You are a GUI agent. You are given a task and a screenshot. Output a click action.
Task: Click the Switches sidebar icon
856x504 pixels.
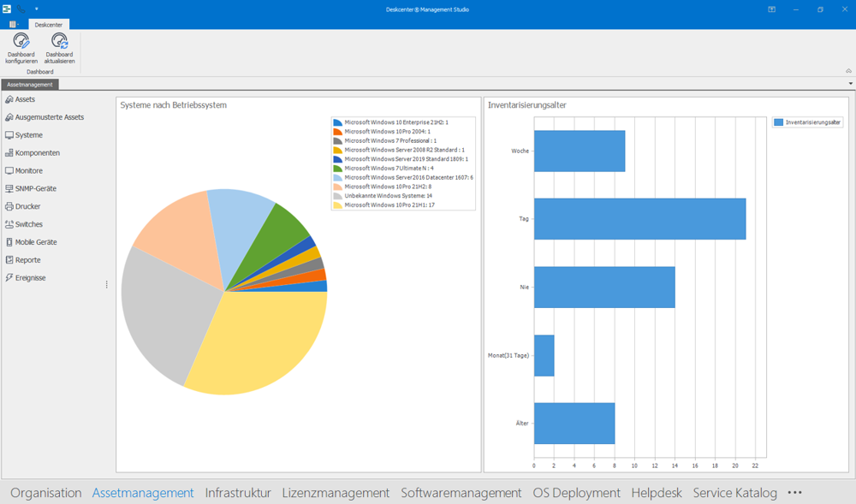pyautogui.click(x=9, y=224)
